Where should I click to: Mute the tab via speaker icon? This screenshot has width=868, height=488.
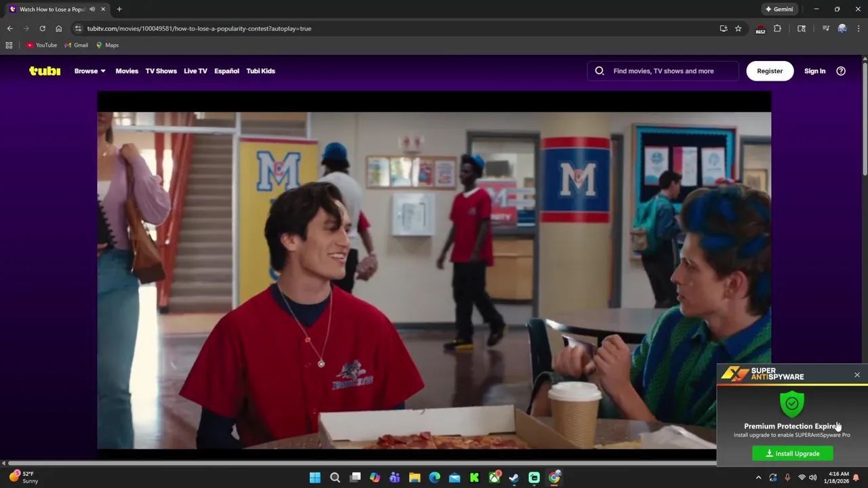(x=92, y=9)
